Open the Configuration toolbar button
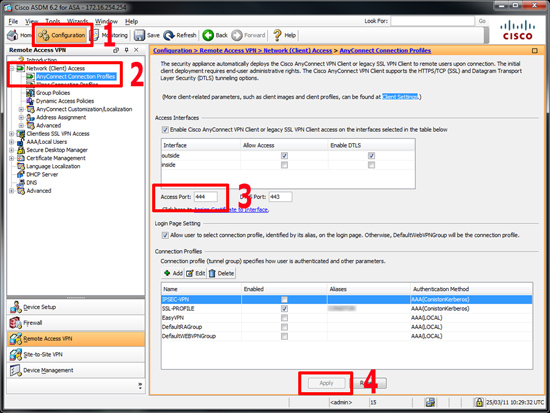 pos(62,35)
